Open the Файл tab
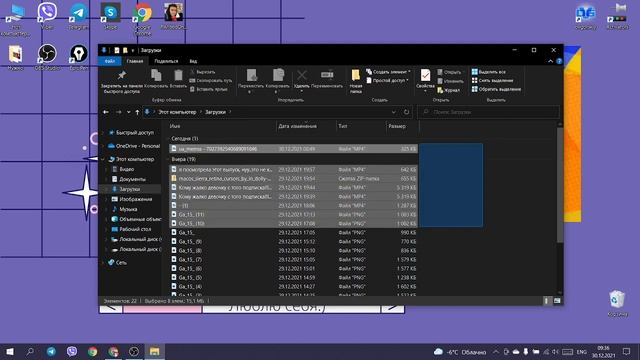 point(110,61)
